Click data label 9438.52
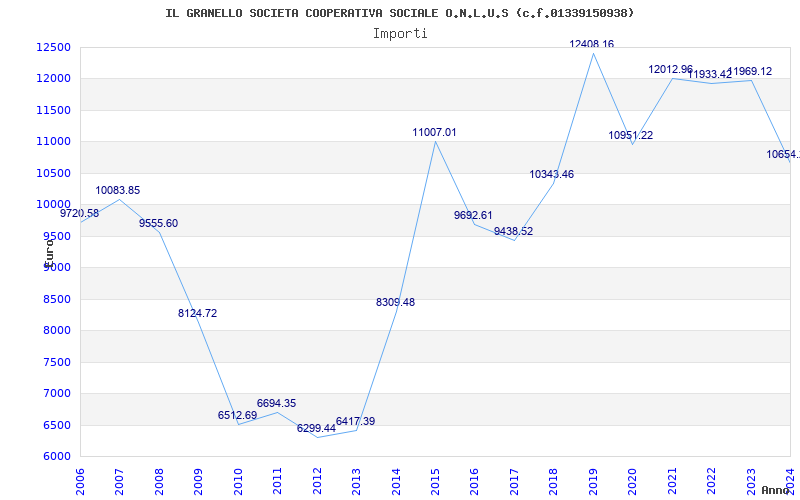Viewport: 800px width, 500px height. [513, 232]
